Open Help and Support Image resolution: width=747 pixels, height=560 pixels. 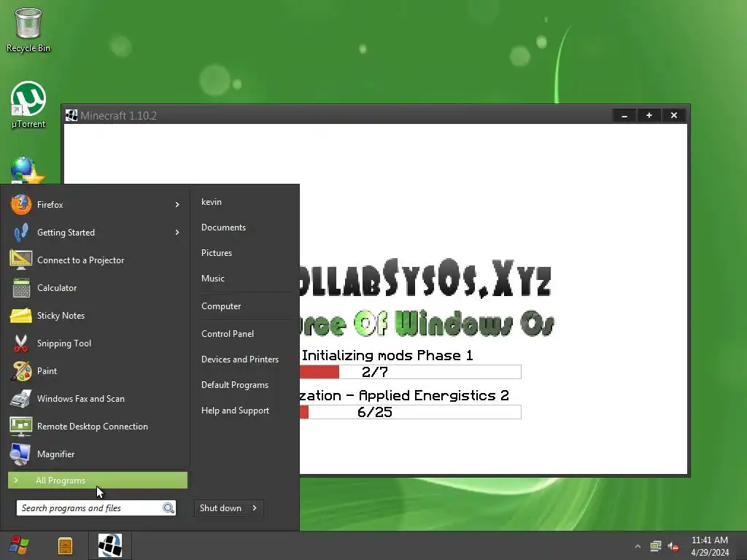(x=236, y=411)
